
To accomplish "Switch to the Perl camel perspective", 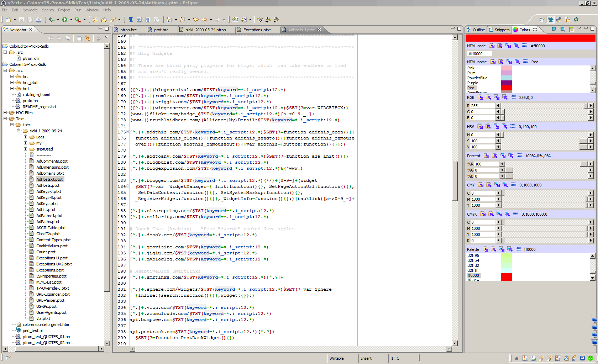I will tap(550, 20).
